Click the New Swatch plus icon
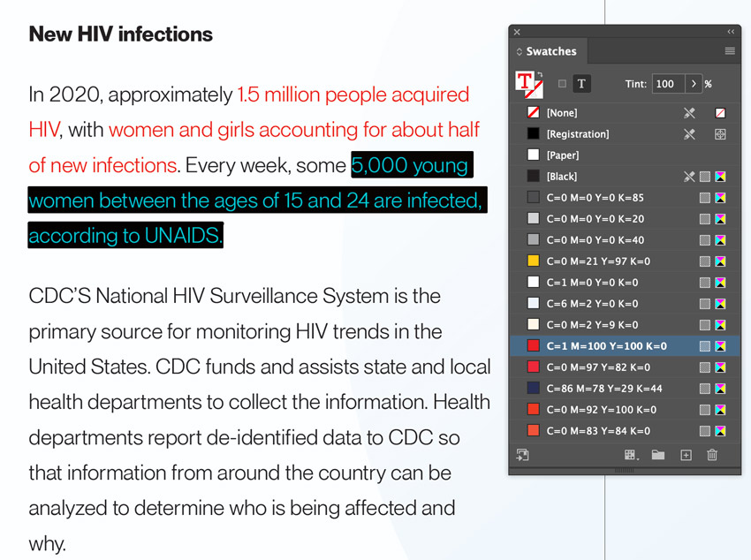Image resolution: width=751 pixels, height=560 pixels. tap(686, 455)
